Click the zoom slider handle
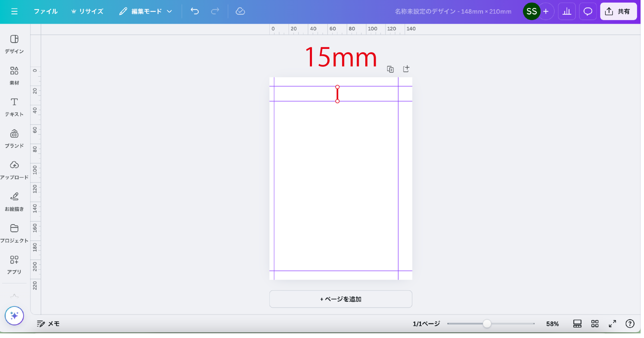This screenshot has width=644, height=338. 487,324
